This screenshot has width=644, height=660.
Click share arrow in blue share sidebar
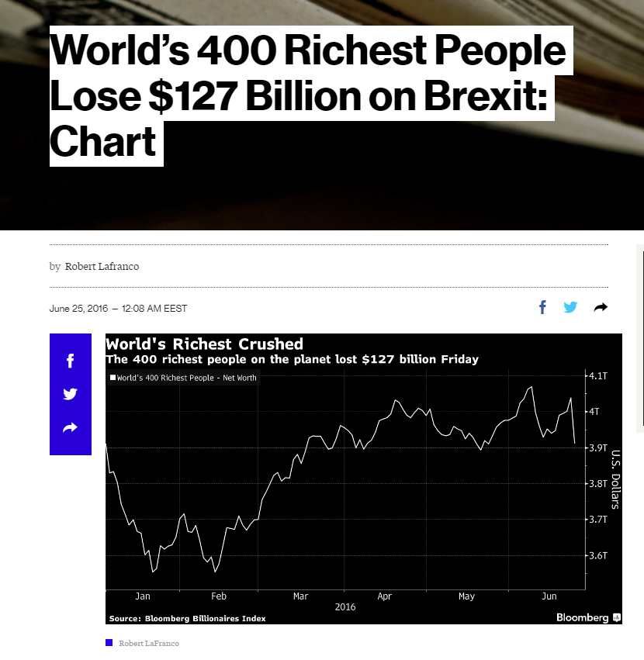click(x=71, y=427)
